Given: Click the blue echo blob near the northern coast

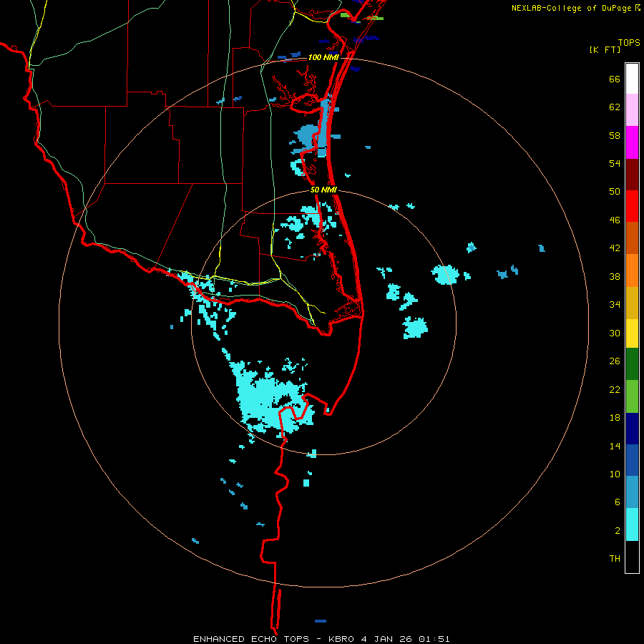Looking at the screenshot, I should pos(307,135).
